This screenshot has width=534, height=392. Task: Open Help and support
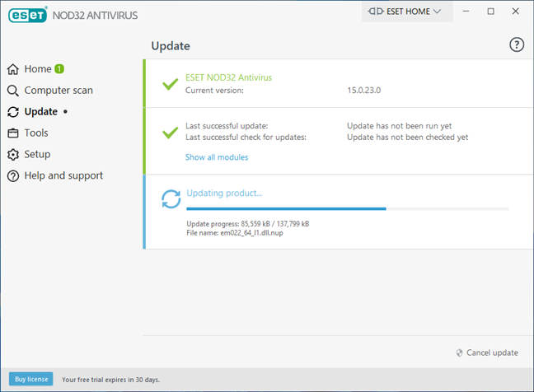point(63,176)
